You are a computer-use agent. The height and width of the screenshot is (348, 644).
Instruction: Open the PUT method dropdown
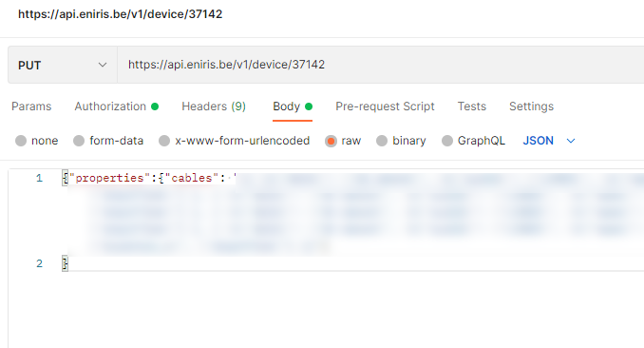click(63, 65)
